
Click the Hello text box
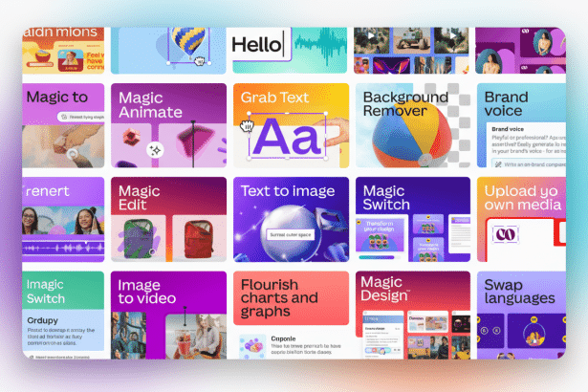261,45
